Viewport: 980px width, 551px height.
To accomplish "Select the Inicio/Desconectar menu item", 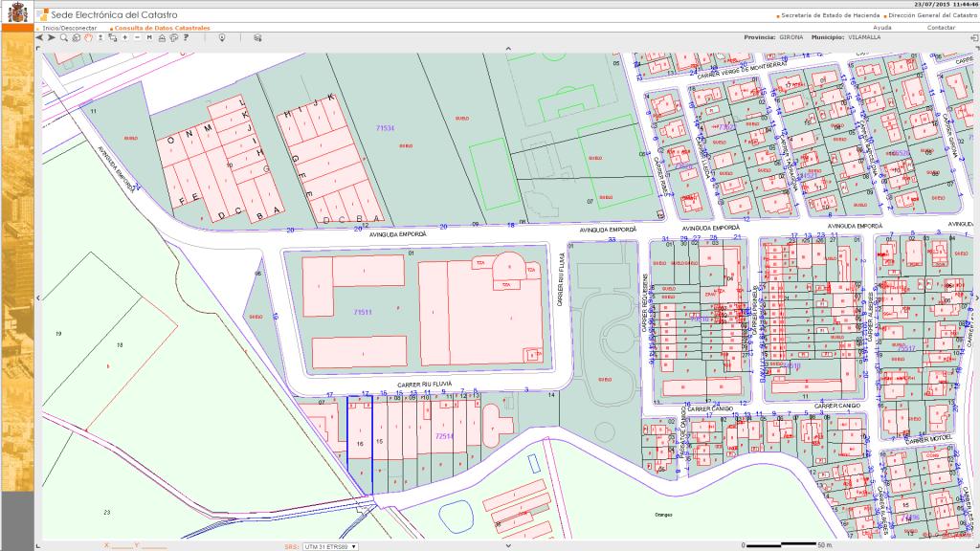I will (69, 28).
